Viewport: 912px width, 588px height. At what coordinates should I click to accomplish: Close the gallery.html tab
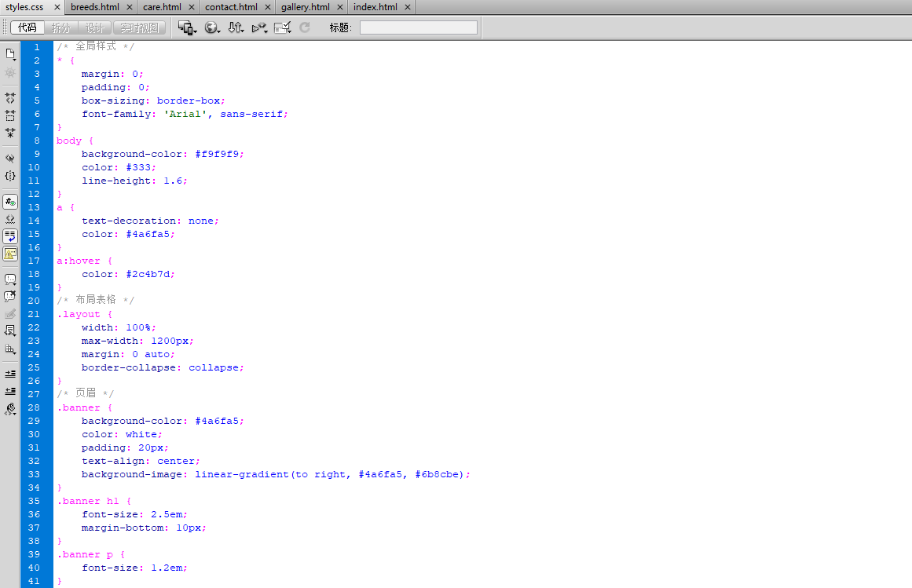click(x=340, y=7)
